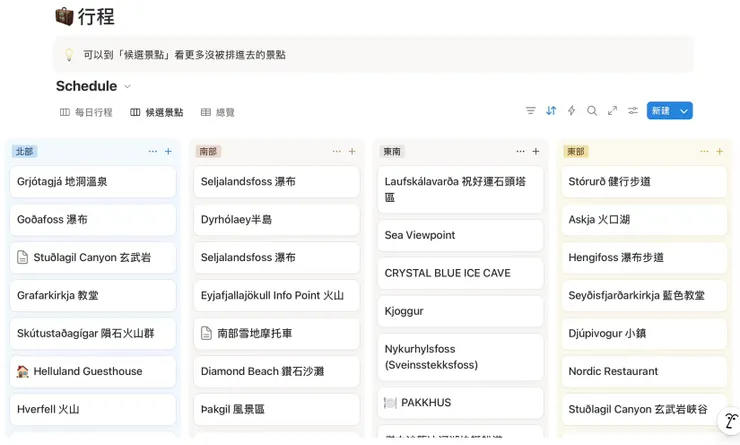The image size is (740, 445).
Task: Click the lightbulb callout icon
Action: tap(69, 55)
